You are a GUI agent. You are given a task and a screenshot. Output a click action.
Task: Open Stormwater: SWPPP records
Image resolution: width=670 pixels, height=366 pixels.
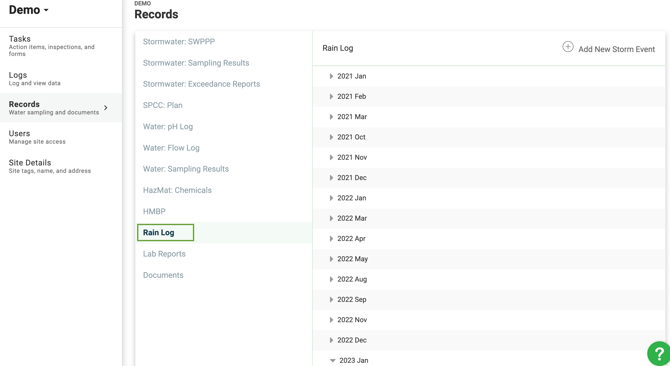(179, 41)
